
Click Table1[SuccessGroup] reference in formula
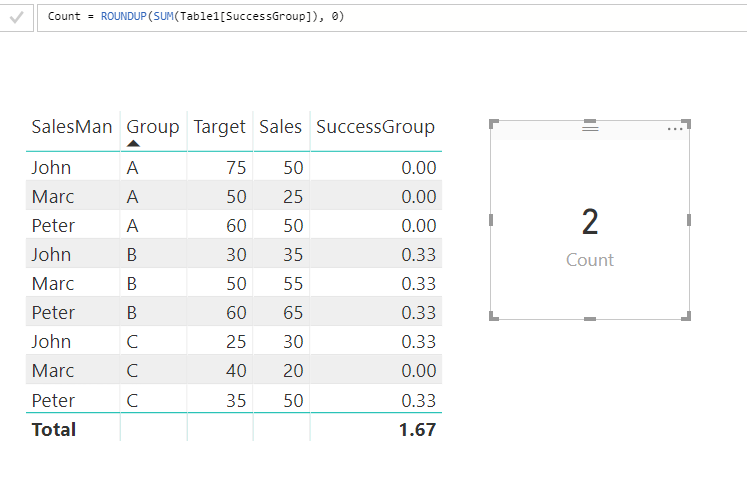pos(245,17)
